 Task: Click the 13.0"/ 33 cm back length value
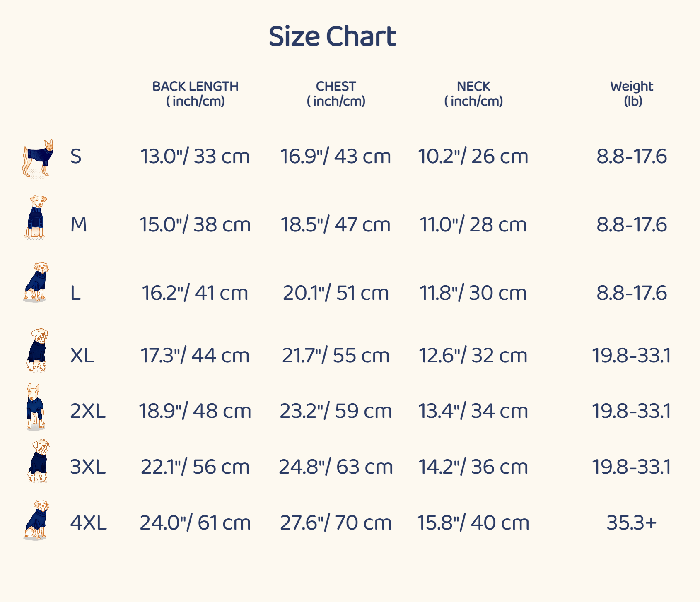195,157
